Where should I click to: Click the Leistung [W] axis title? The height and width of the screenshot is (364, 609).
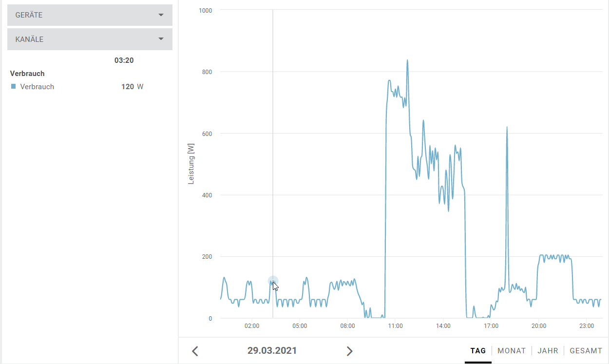(191, 163)
